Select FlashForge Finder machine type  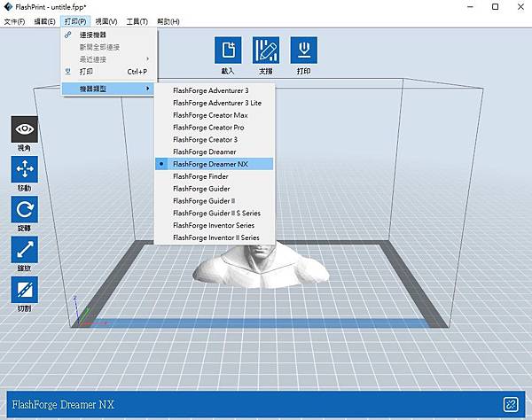click(214, 176)
